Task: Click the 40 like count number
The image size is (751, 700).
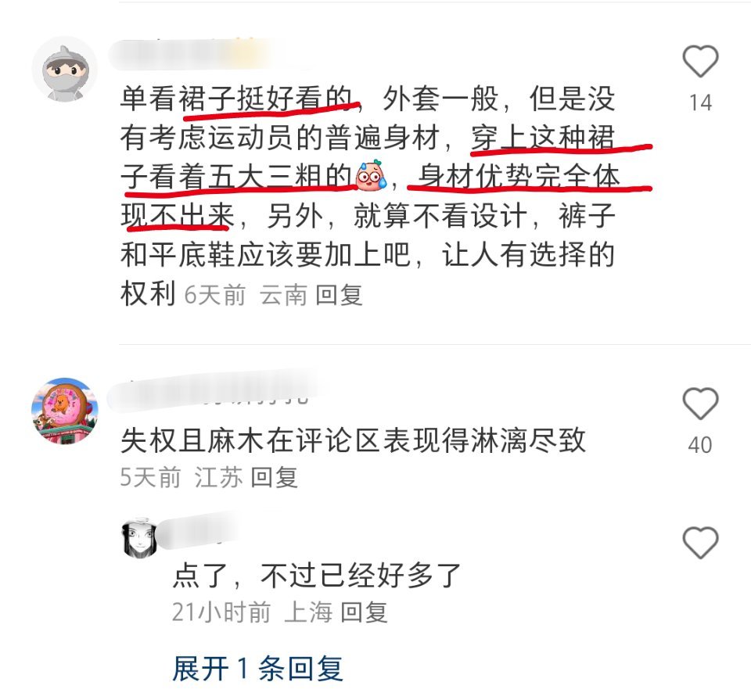Action: click(700, 445)
